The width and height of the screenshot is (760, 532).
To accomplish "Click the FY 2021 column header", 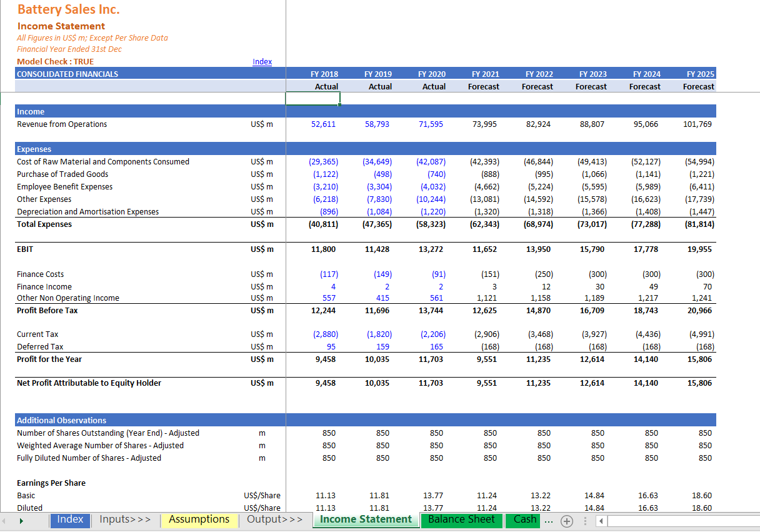I will [x=484, y=74].
